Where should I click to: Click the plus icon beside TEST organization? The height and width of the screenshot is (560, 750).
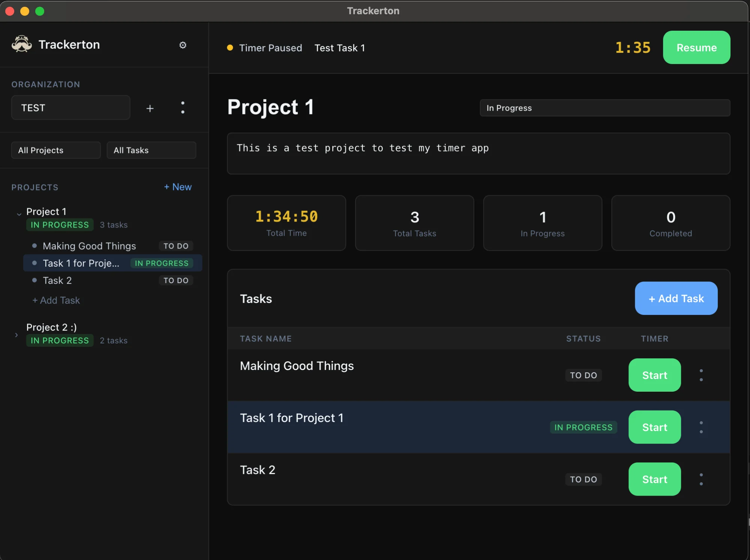(150, 108)
